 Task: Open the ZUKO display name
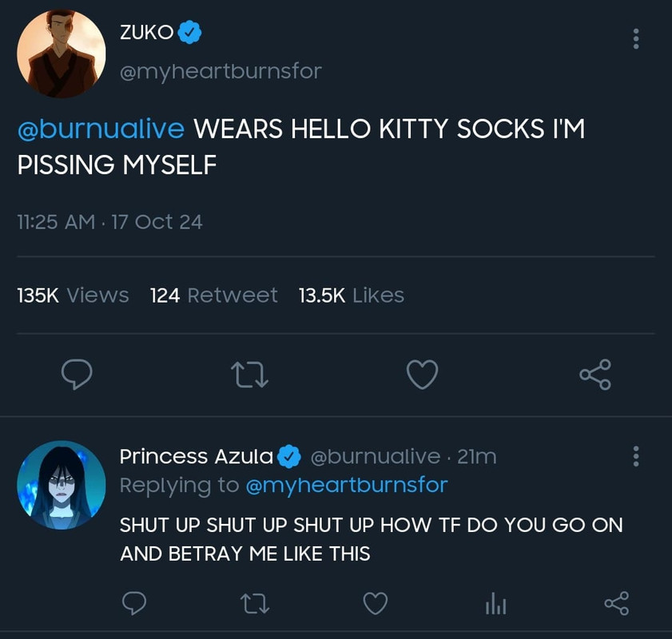click(x=147, y=33)
